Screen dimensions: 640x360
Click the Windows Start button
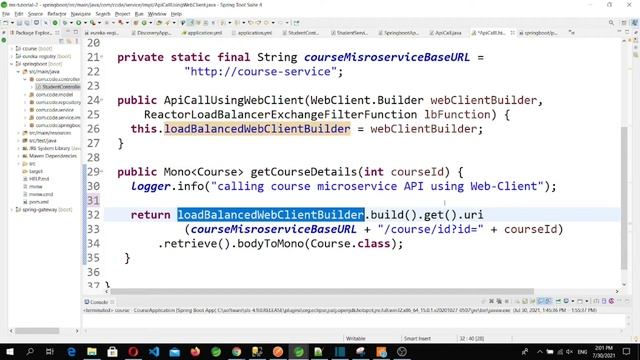pyautogui.click(x=9, y=351)
